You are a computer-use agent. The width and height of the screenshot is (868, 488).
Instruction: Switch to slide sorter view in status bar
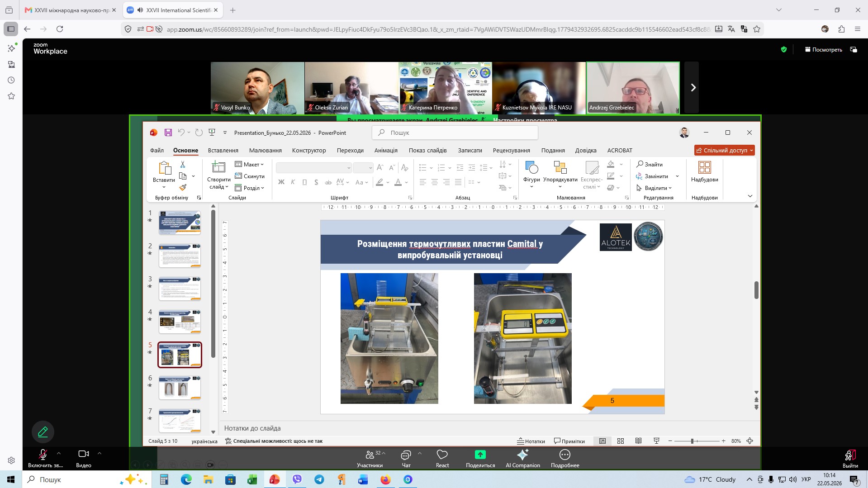[621, 441]
